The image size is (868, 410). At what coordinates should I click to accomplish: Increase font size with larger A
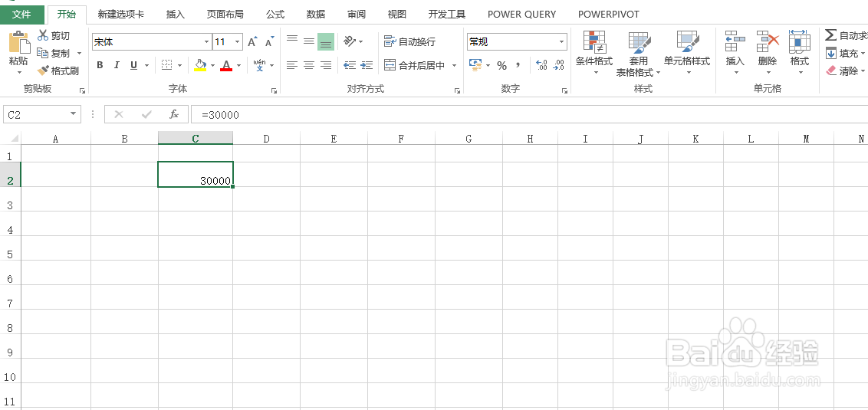click(252, 42)
